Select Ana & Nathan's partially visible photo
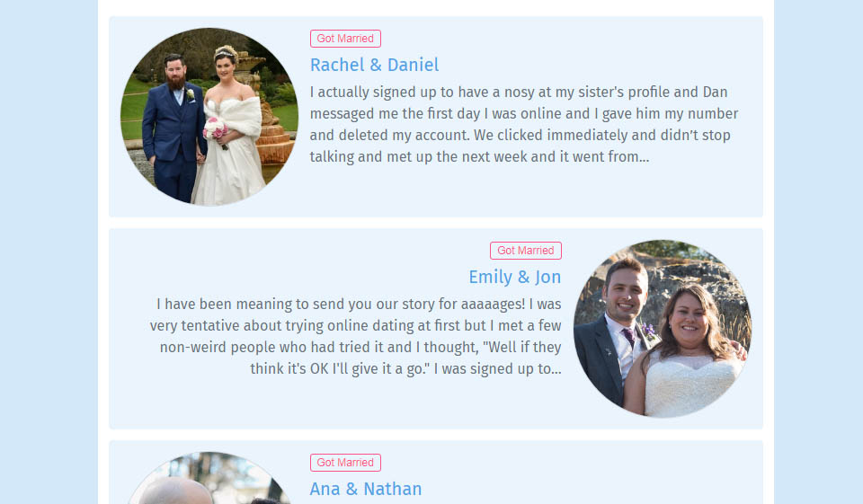This screenshot has width=863, height=504. [x=209, y=478]
